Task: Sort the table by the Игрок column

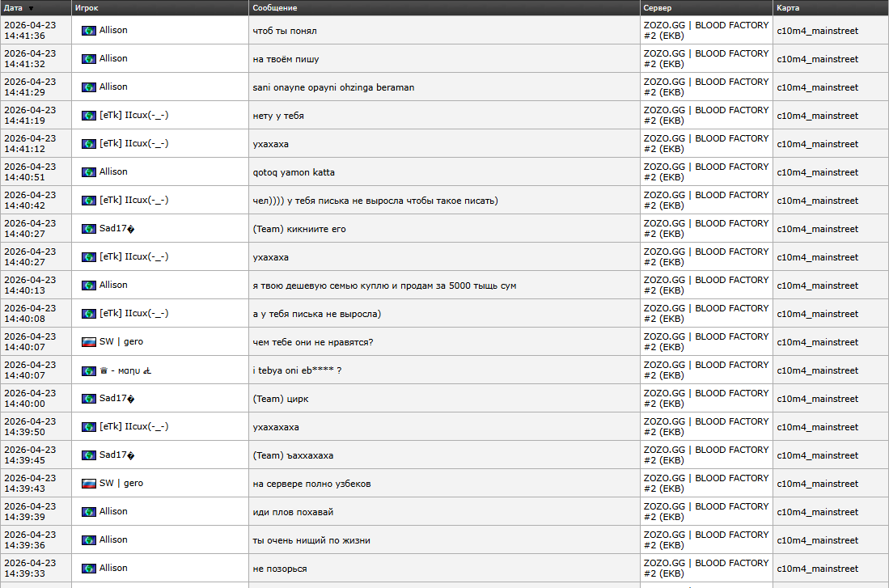Action: click(x=87, y=8)
